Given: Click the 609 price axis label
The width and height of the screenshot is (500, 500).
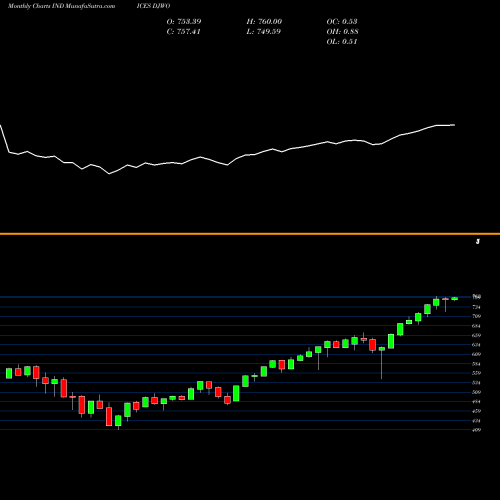Looking at the screenshot, I should pyautogui.click(x=477, y=354).
